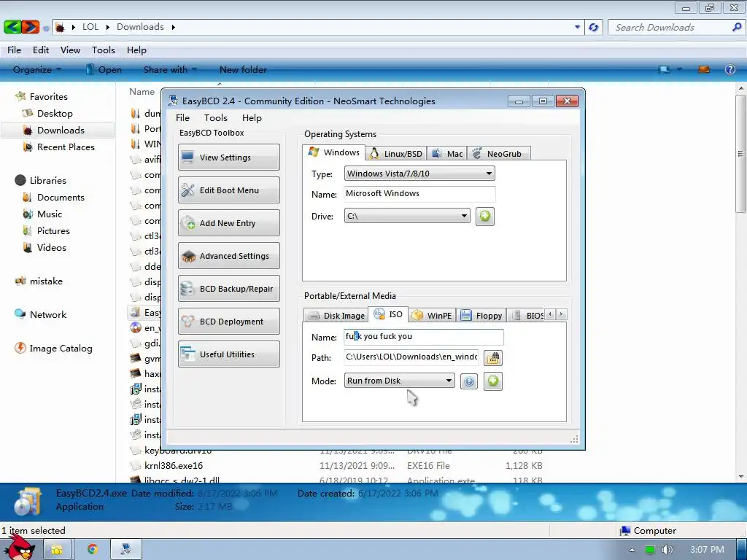Click the Explorer forward arrow
The width and height of the screenshot is (747, 560).
click(x=30, y=27)
